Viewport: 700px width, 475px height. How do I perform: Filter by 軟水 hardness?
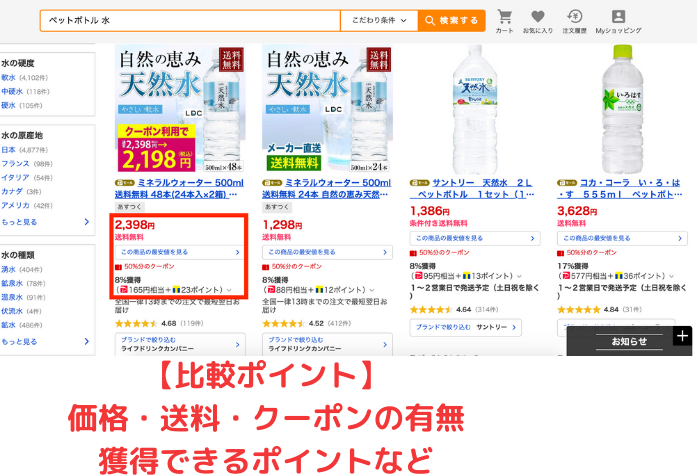click(x=8, y=78)
